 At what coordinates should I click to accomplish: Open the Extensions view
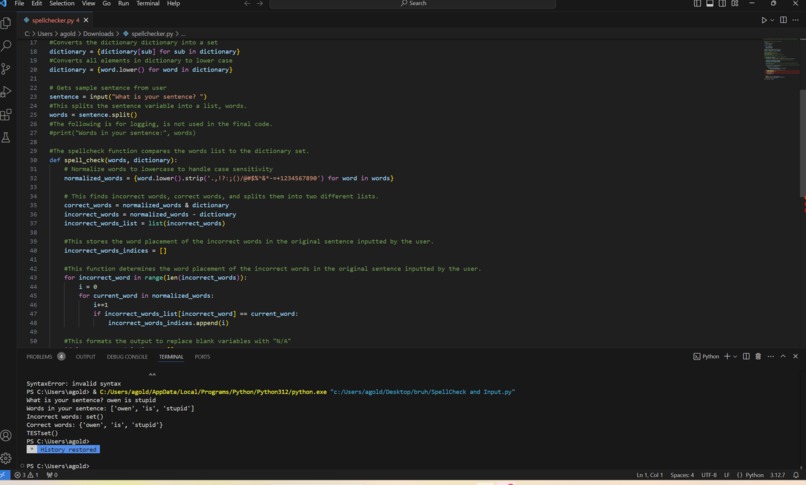(x=6, y=115)
